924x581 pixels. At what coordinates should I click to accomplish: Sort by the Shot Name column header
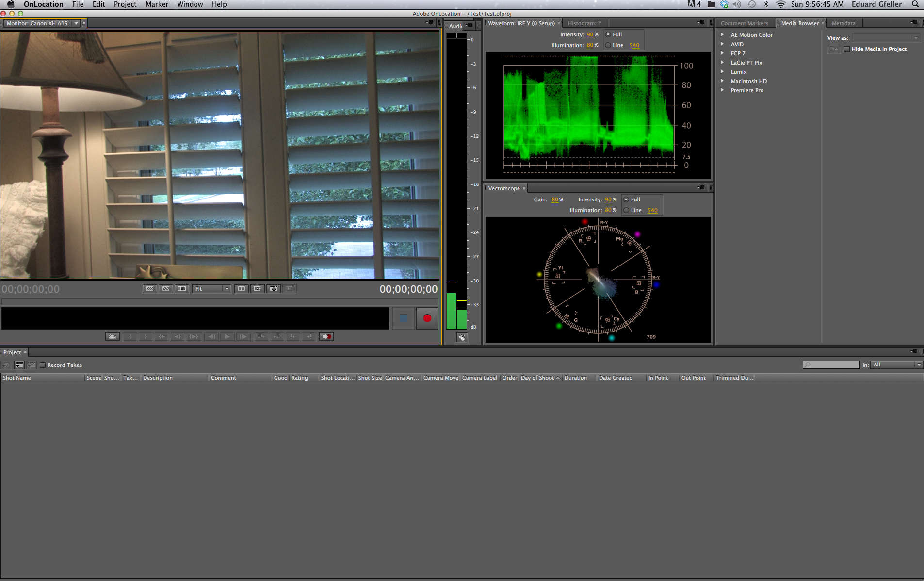tap(43, 378)
